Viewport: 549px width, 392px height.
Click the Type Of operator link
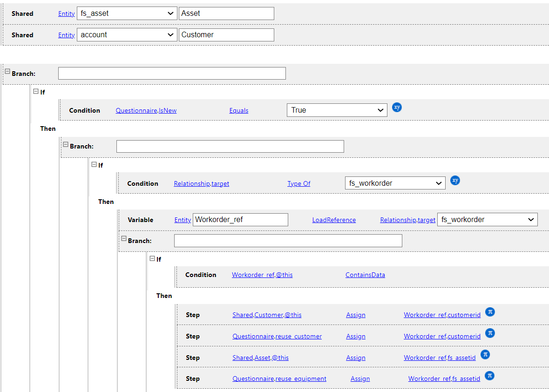point(298,184)
